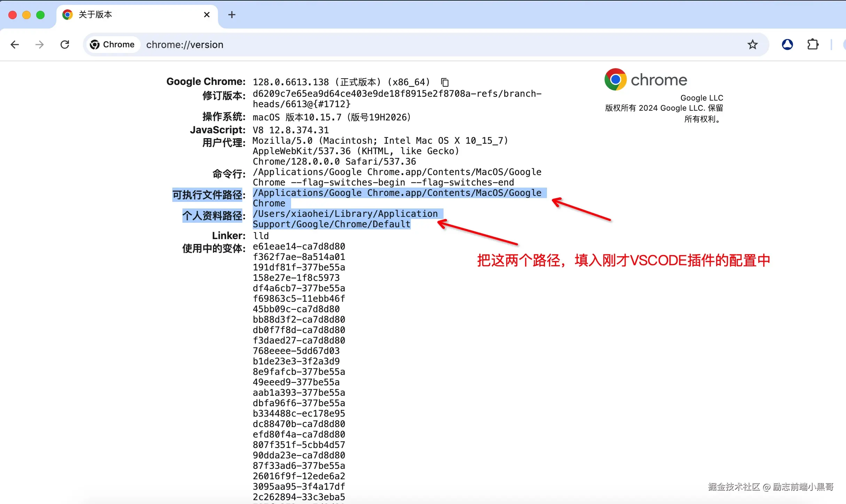846x504 pixels.
Task: Reload the chrome://version page
Action: tap(65, 45)
